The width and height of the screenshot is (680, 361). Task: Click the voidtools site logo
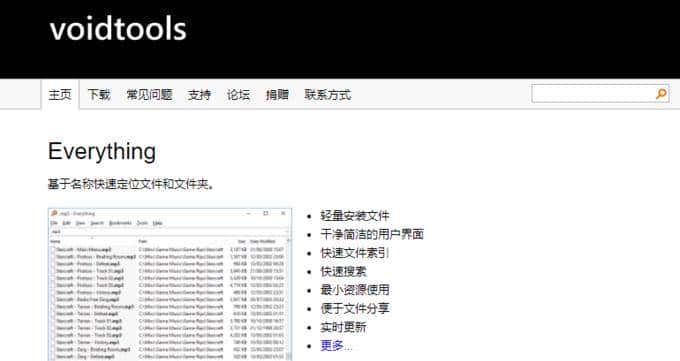tap(118, 29)
